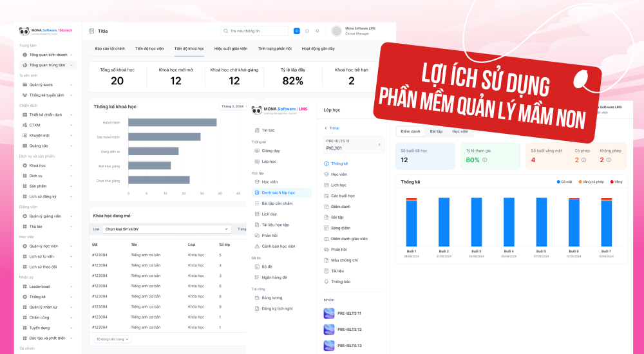Viewport: 644px width, 354px height.
Task: Toggle Vắng red legend swatch
Action: tap(612, 182)
